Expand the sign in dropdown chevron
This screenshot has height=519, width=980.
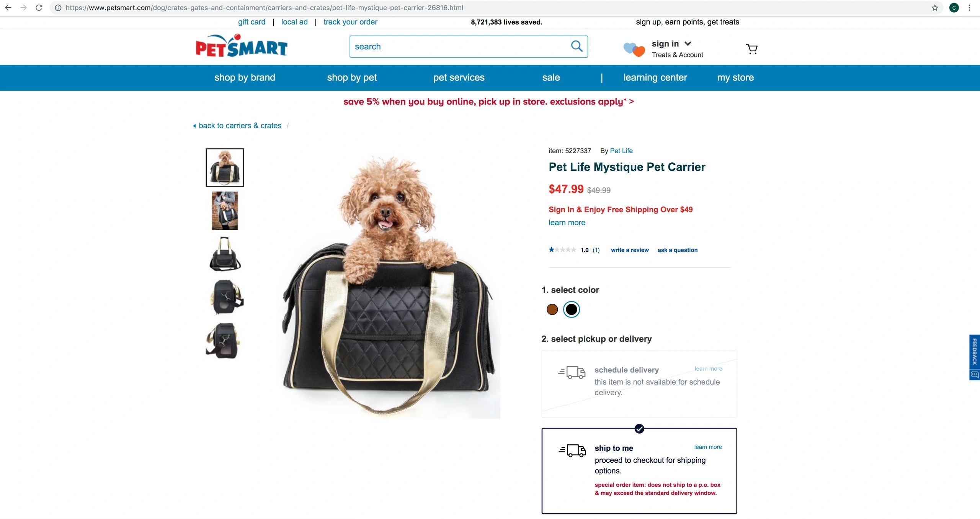[x=688, y=44]
